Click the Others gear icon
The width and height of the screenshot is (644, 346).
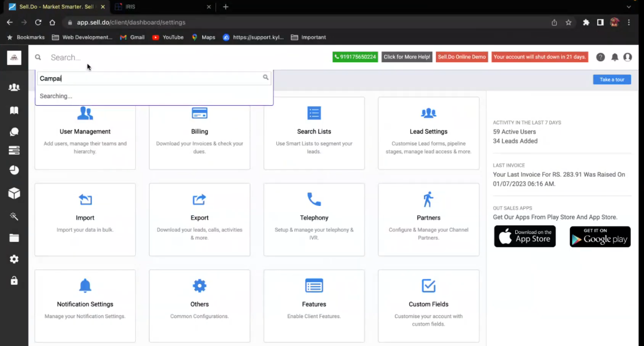click(x=199, y=286)
